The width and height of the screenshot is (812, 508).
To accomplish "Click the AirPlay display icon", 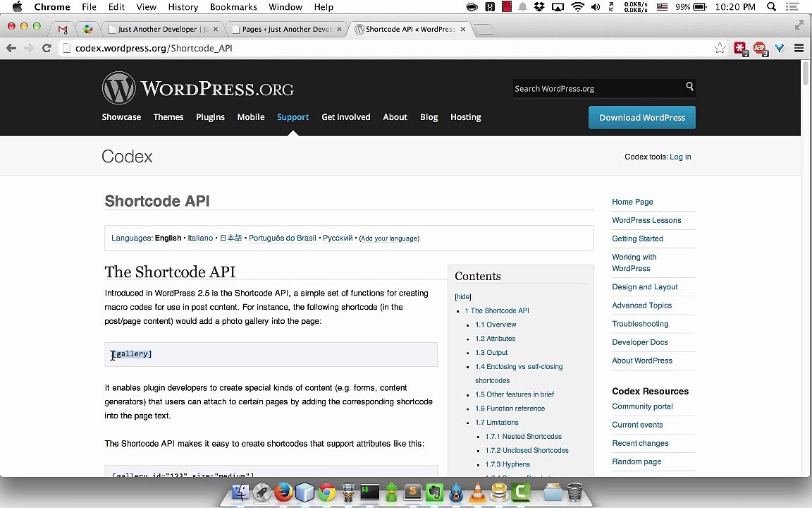I will click(558, 7).
